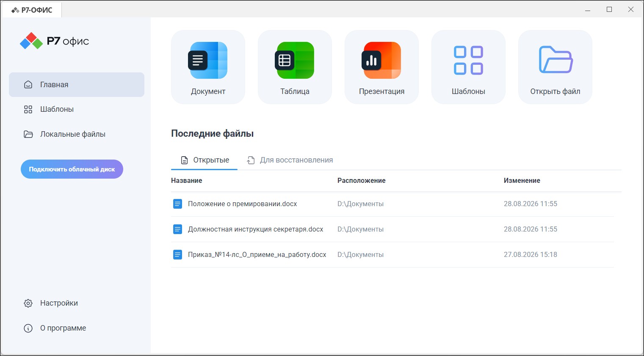Click the Настройки gear icon in sidebar
Image resolution: width=644 pixels, height=356 pixels.
click(x=28, y=303)
